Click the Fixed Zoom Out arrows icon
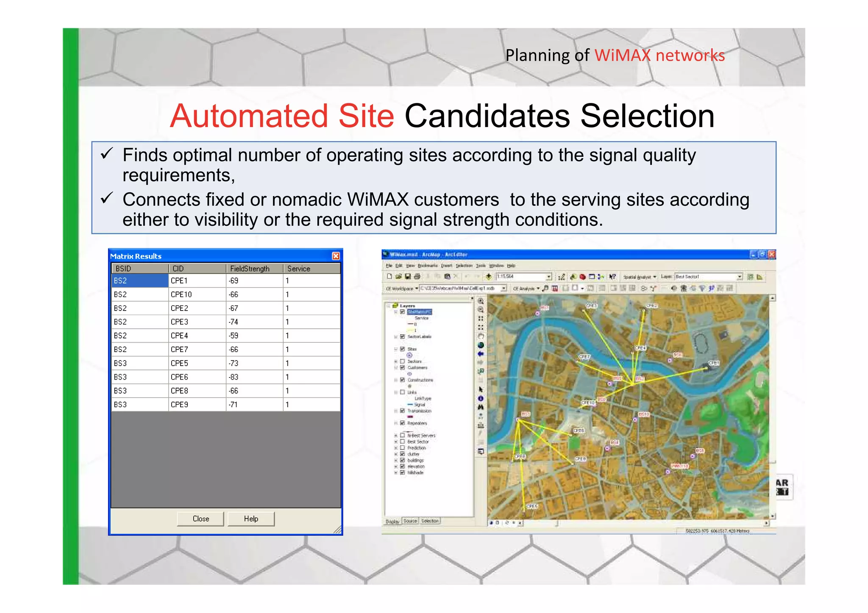Viewport: 868px width, 613px height. click(481, 327)
